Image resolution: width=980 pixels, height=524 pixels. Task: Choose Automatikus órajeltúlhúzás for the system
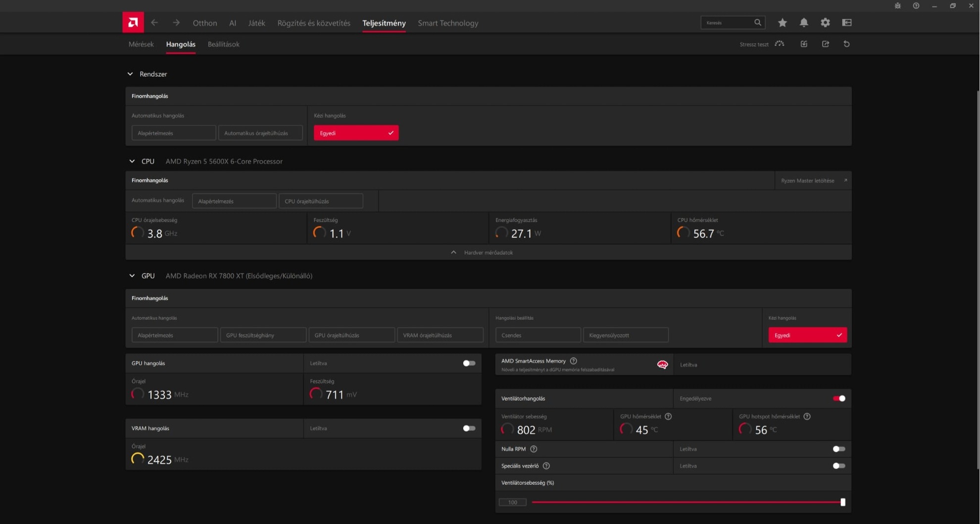point(260,133)
